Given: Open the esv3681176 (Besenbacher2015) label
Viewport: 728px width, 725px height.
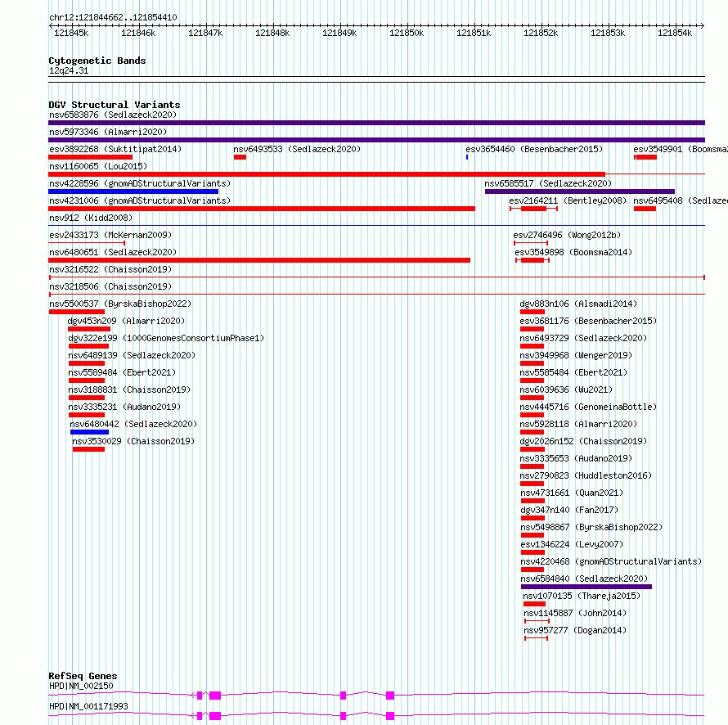Looking at the screenshot, I should (x=588, y=321).
